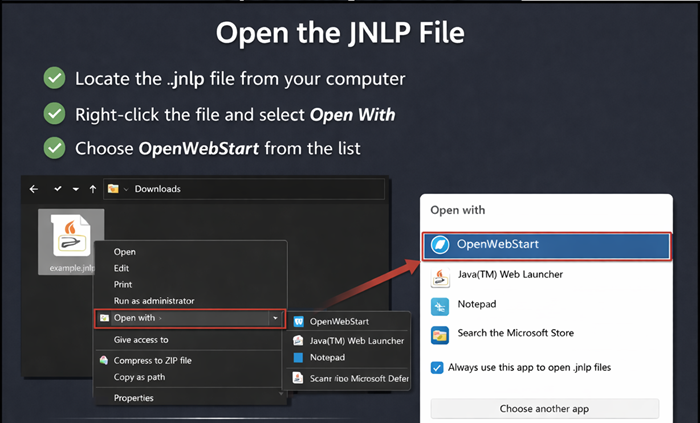Click Java Web Launcher icon in submenu
Image resolution: width=700 pixels, height=423 pixels.
pos(298,340)
